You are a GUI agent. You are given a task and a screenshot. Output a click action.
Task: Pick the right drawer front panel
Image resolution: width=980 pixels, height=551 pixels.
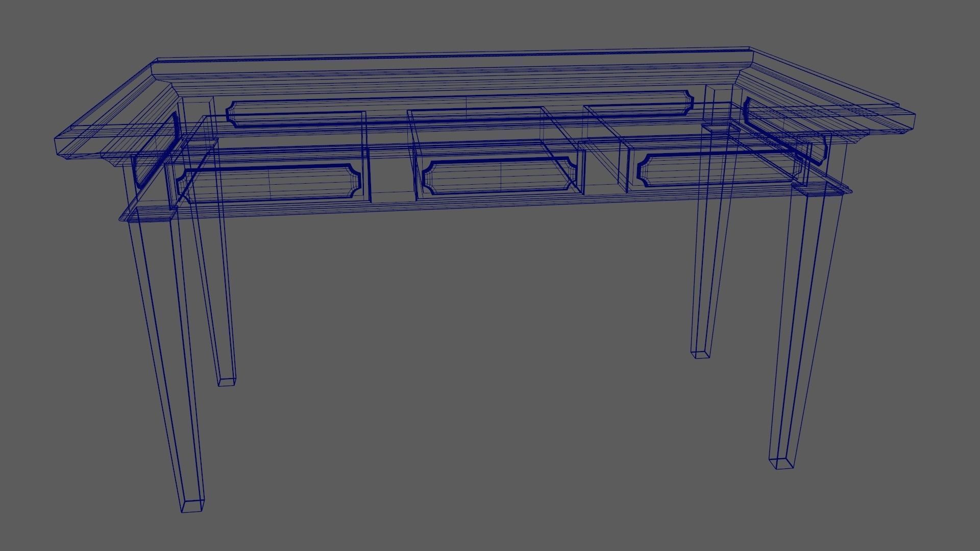pos(721,168)
